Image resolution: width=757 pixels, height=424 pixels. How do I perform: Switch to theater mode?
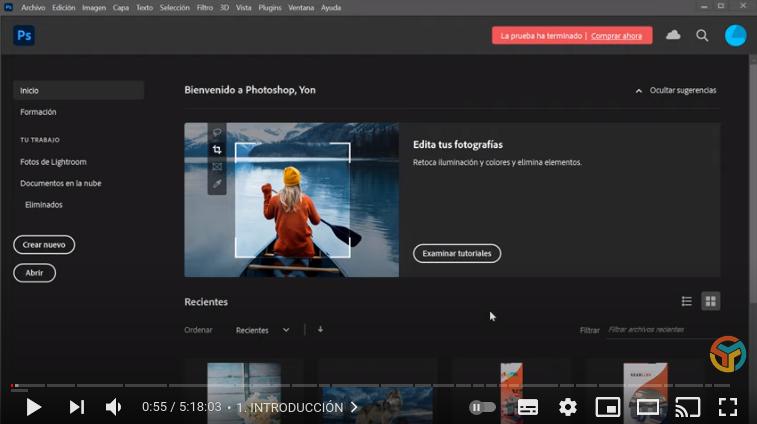[x=648, y=407]
